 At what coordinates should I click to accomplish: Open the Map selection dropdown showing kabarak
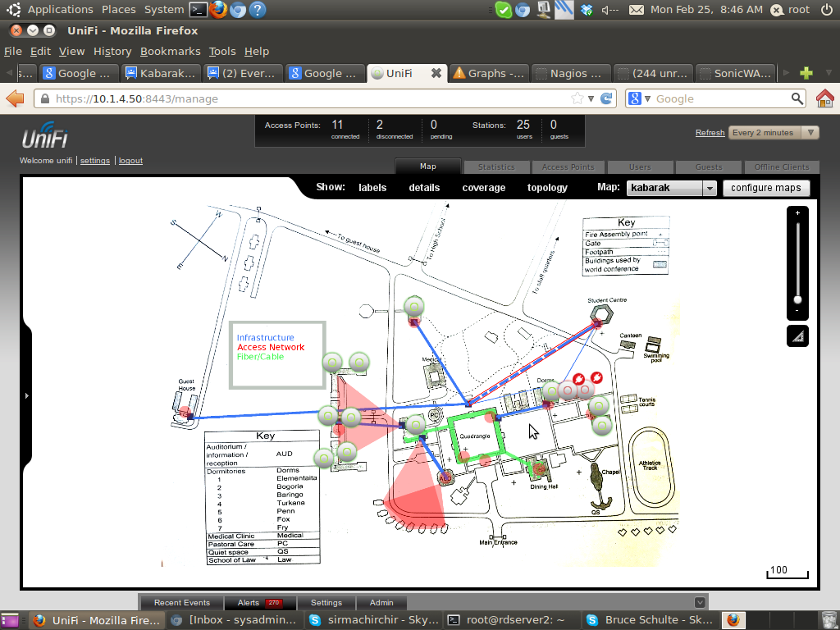click(x=672, y=188)
